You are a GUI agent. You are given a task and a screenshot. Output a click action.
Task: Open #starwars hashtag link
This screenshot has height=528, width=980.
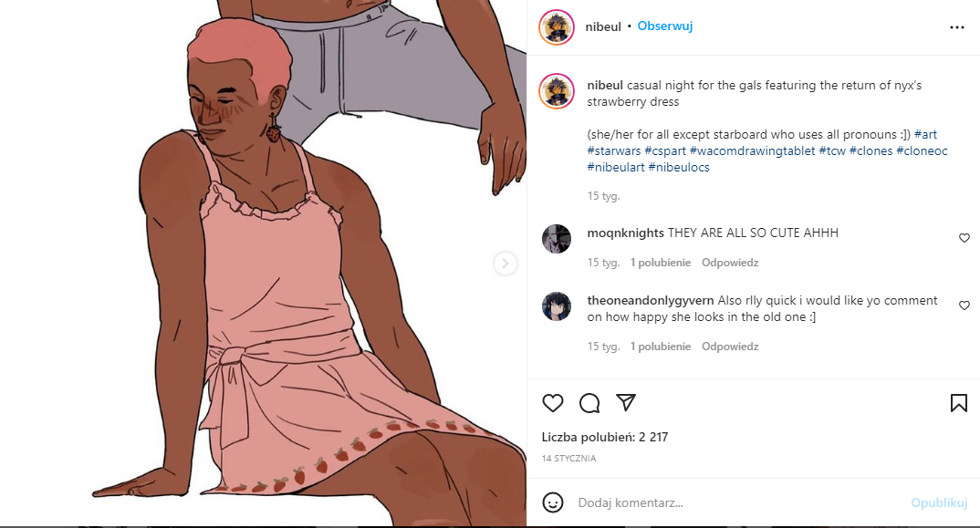614,150
